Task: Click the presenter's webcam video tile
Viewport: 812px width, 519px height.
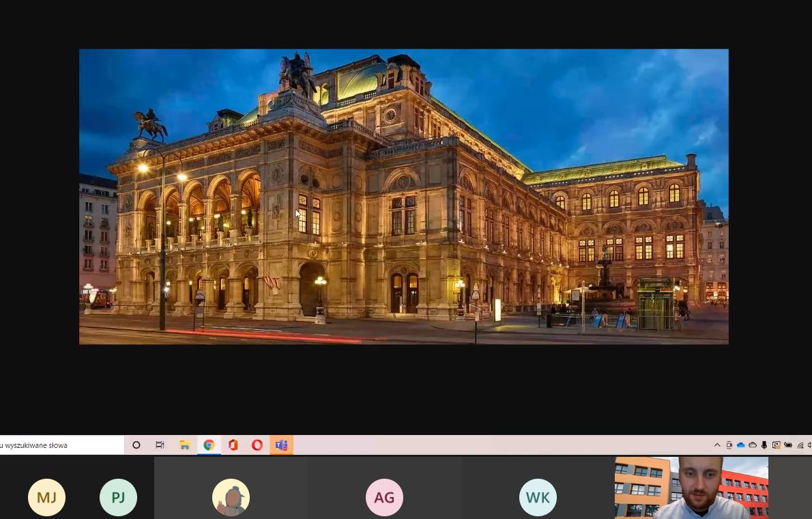Action: click(691, 488)
